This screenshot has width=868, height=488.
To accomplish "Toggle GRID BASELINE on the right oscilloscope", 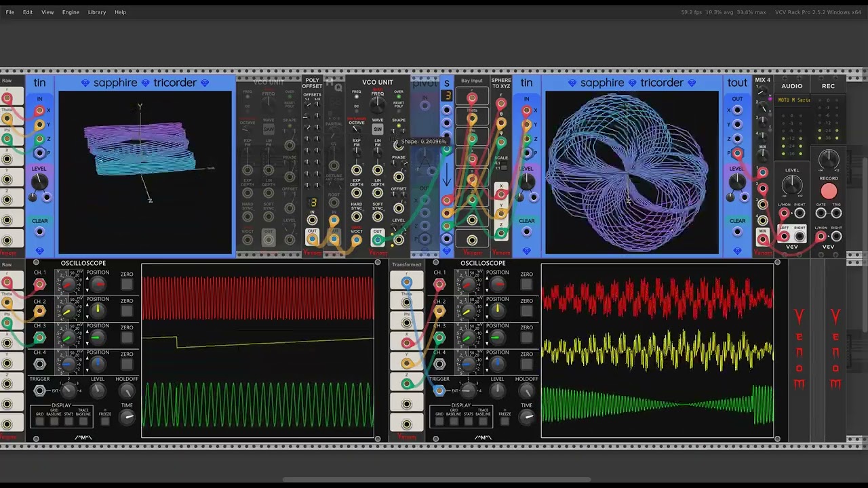I will click(x=454, y=421).
